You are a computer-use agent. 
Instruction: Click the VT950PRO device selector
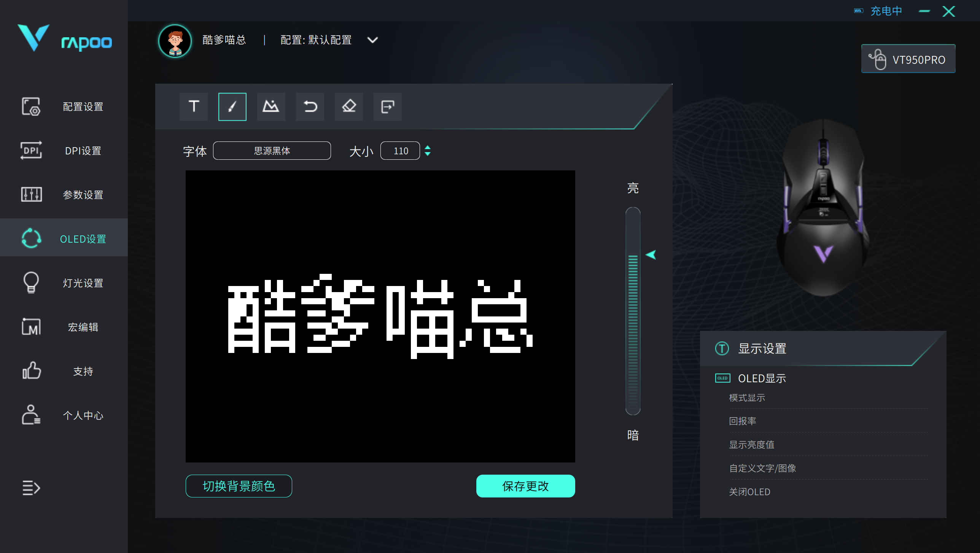coord(908,59)
